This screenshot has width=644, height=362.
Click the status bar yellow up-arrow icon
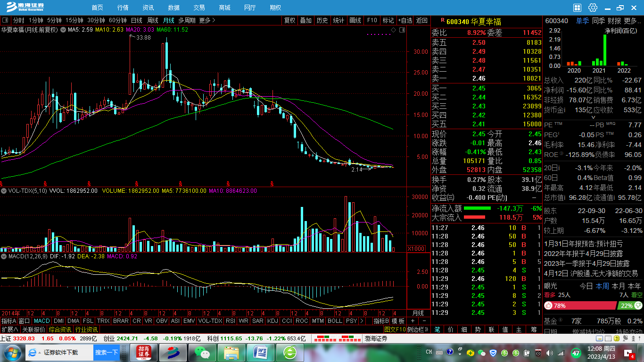click(x=617, y=338)
